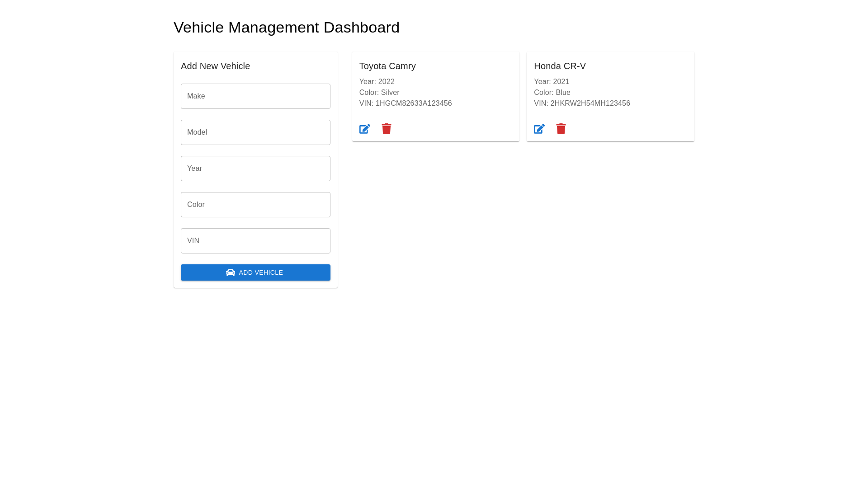Select the Year input field
This screenshot has height=488, width=868.
point(255,169)
